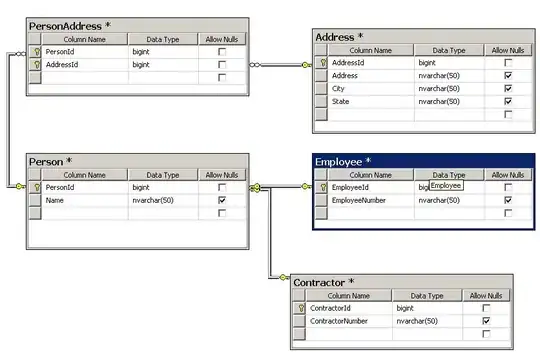Toggle Allow Nulls for the Person Name column
The image size is (540, 361).
pos(222,200)
